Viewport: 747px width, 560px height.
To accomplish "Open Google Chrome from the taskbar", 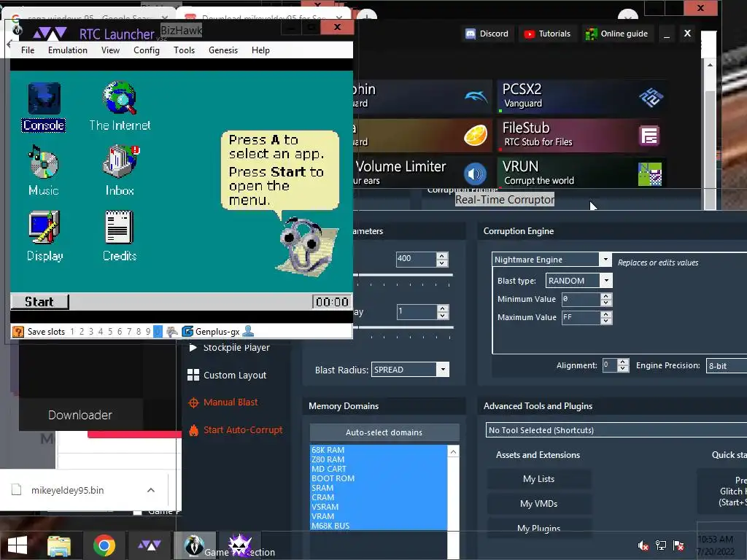I will coord(104,545).
